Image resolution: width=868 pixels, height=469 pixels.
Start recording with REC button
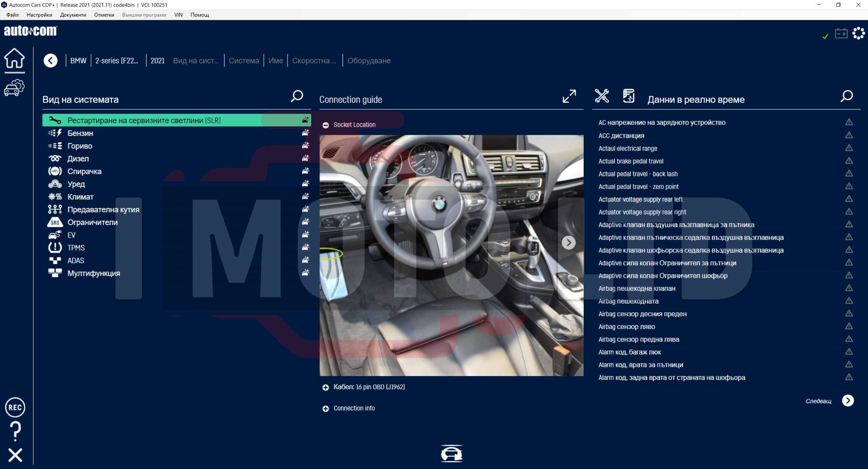15,407
